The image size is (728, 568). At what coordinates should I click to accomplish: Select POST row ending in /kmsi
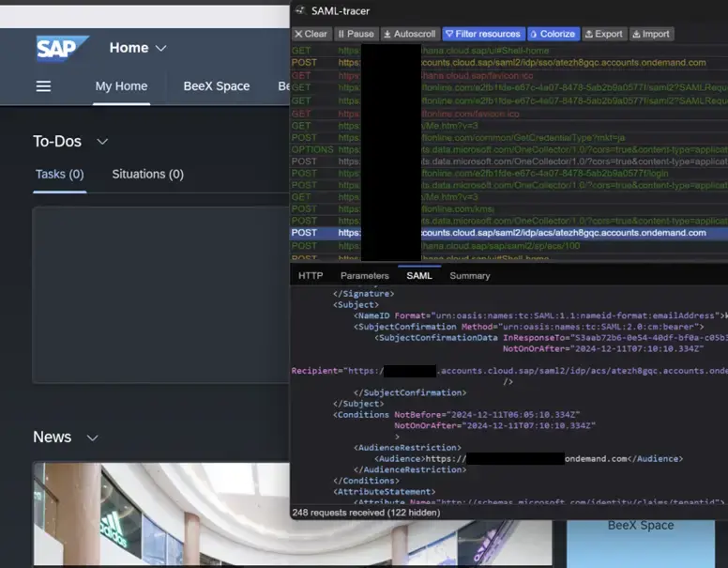508,209
